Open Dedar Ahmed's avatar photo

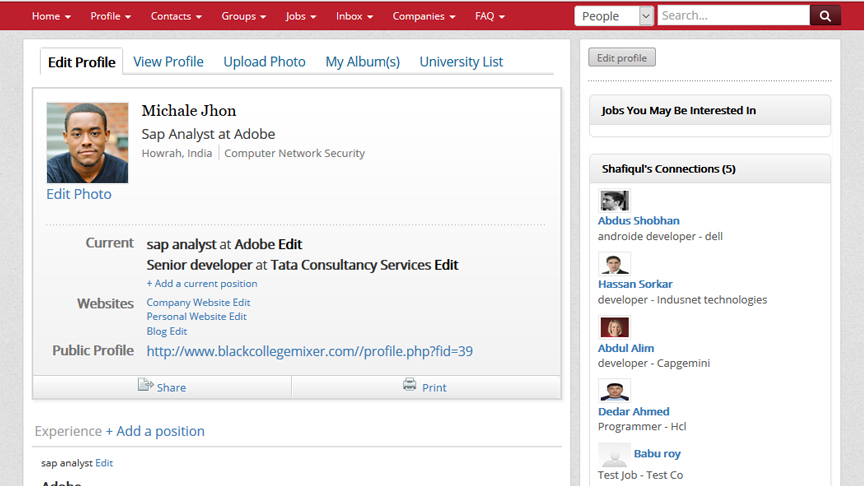614,391
